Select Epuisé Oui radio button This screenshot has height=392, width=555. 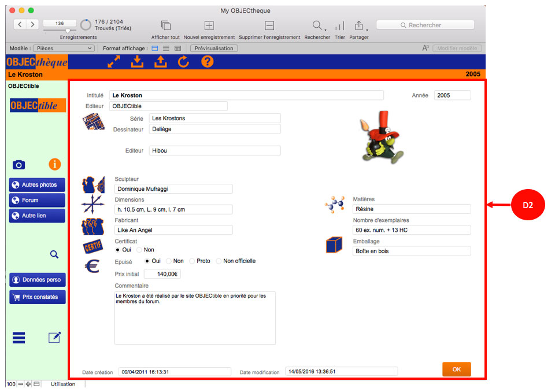point(147,261)
